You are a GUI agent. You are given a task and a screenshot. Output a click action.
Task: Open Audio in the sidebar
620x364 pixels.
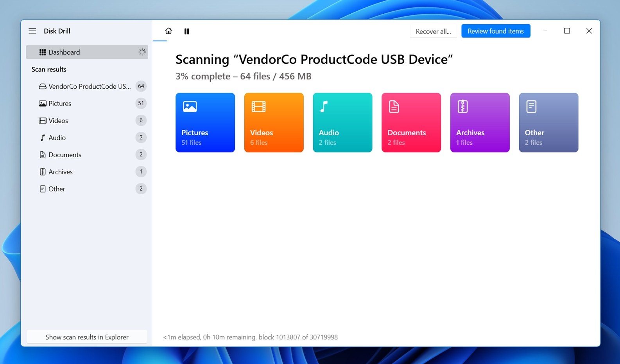87,138
